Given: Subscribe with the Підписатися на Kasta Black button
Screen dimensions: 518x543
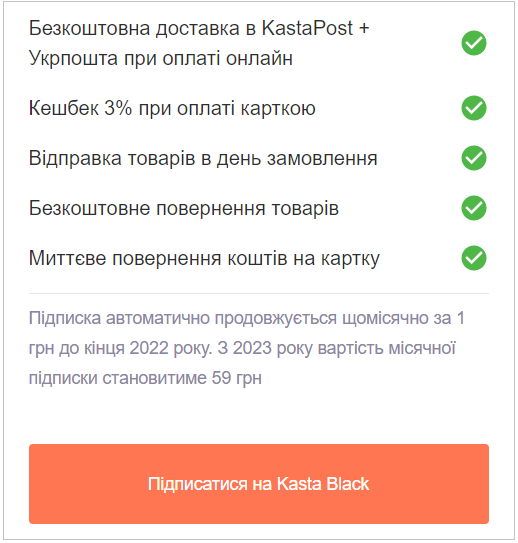Looking at the screenshot, I should coord(259,484).
